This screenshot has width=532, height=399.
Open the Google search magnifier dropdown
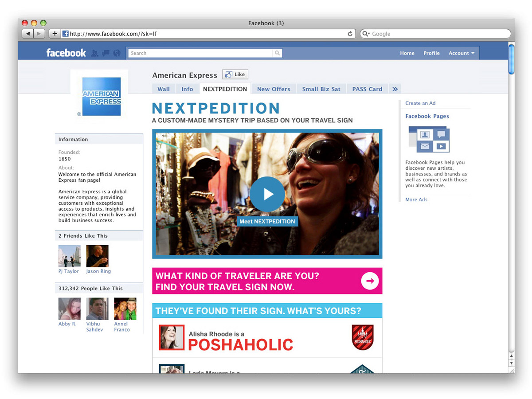click(366, 34)
